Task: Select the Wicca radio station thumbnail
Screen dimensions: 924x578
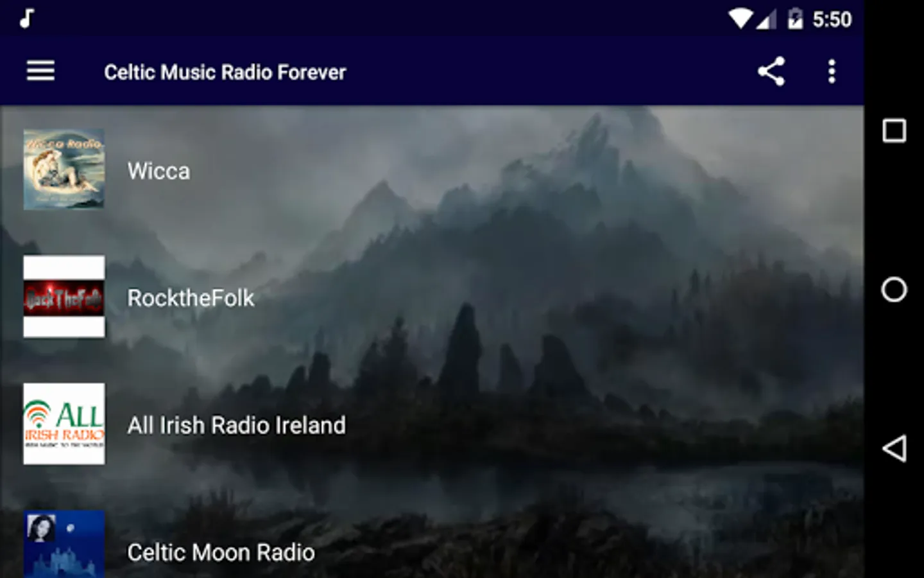Action: tap(64, 170)
